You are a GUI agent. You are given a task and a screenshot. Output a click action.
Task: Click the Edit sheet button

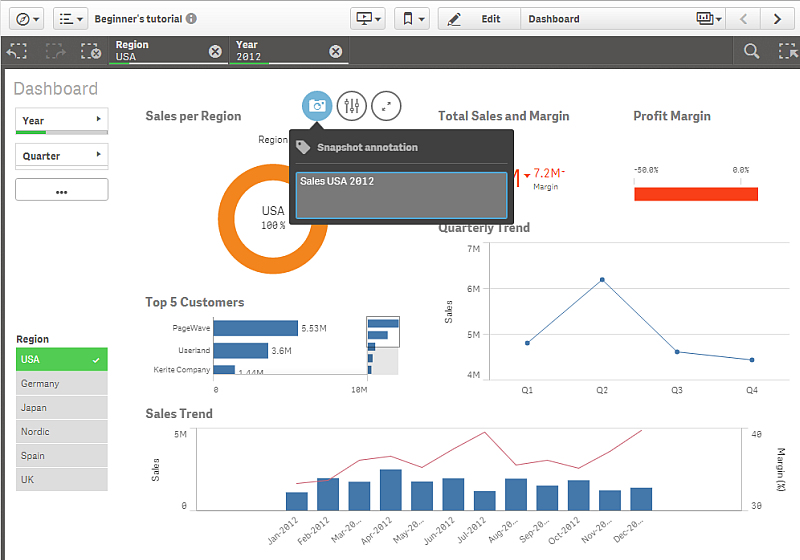479,19
